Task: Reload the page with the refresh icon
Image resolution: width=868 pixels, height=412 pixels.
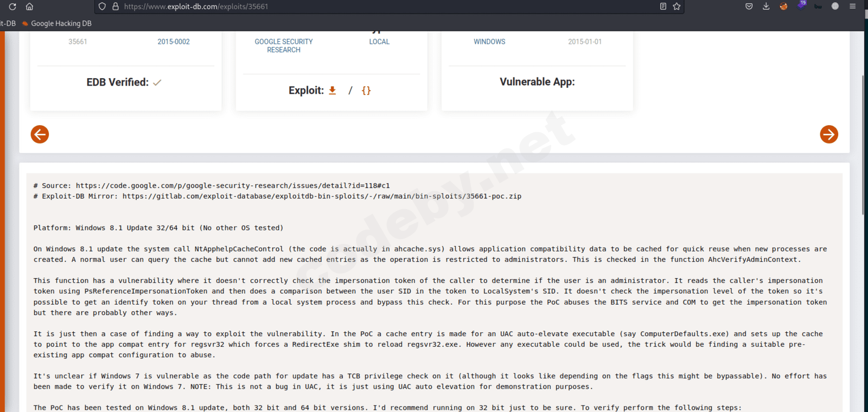Action: [x=12, y=7]
